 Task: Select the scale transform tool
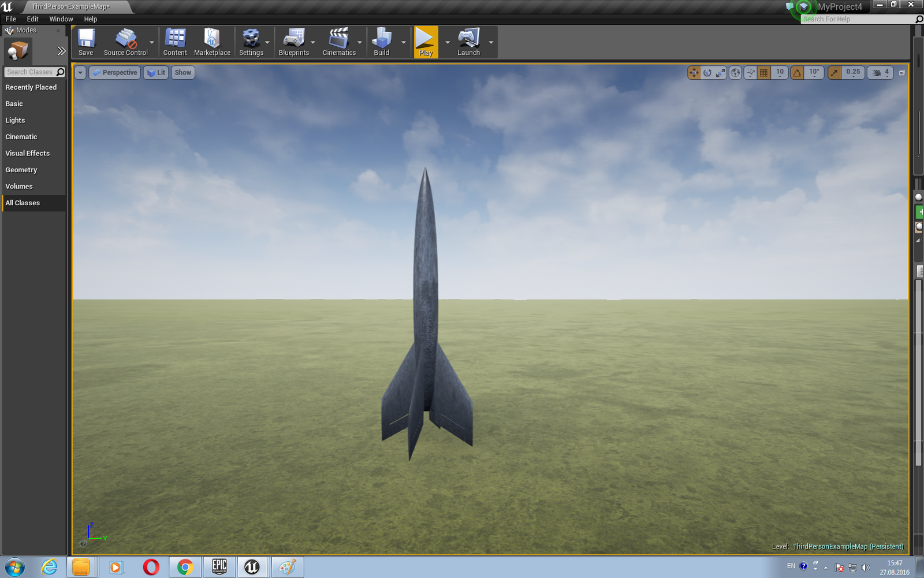pos(720,73)
